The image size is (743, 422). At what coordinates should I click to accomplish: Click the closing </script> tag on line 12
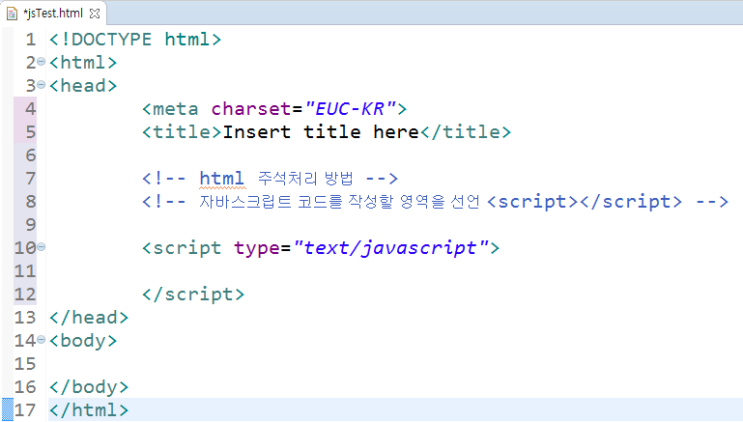click(193, 294)
